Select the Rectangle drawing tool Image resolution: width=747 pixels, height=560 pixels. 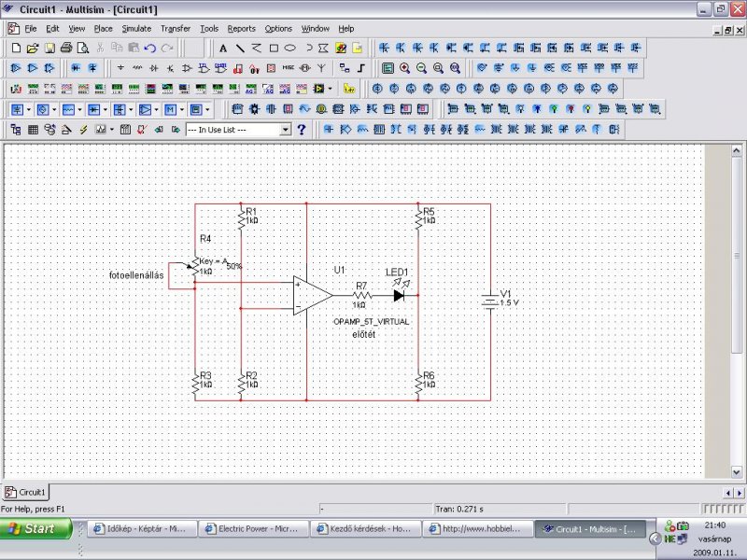click(x=274, y=49)
